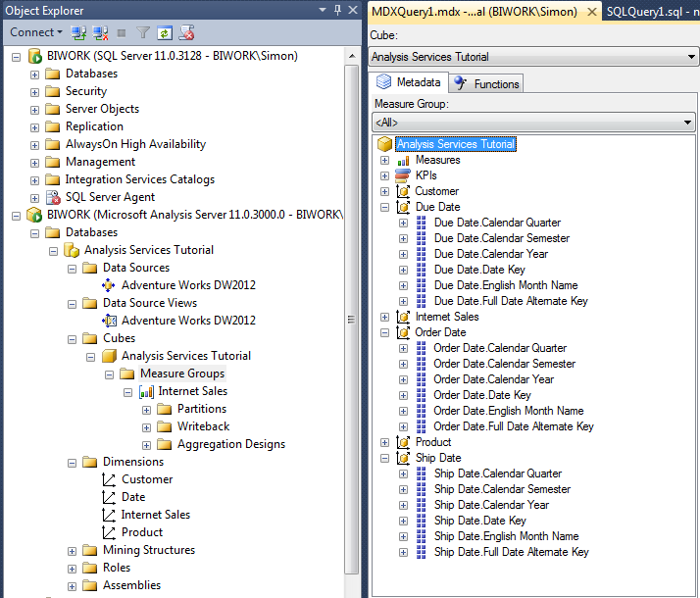Image resolution: width=700 pixels, height=598 pixels.
Task: Click the Object Explorer scroll up arrow
Action: [x=352, y=56]
